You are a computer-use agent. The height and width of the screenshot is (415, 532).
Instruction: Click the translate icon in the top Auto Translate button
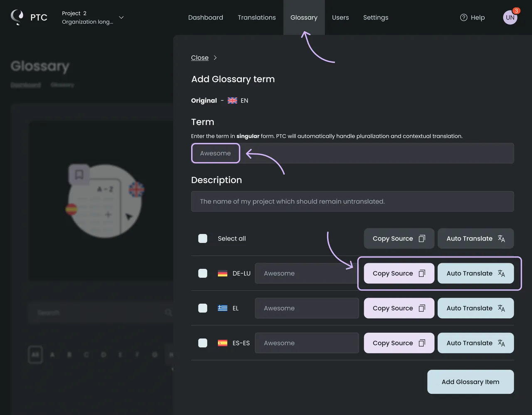pyautogui.click(x=501, y=238)
